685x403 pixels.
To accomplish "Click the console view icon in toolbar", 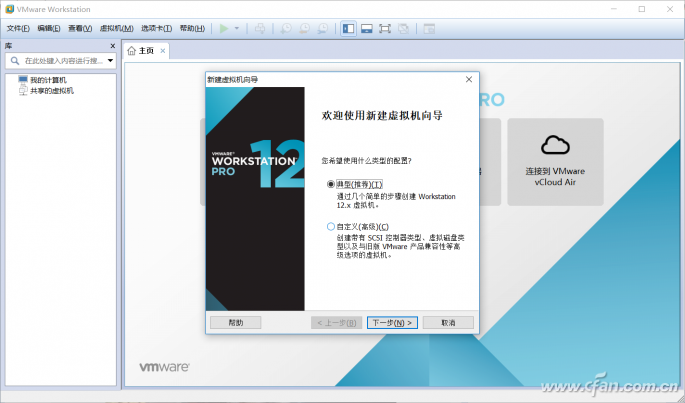I will point(429,29).
